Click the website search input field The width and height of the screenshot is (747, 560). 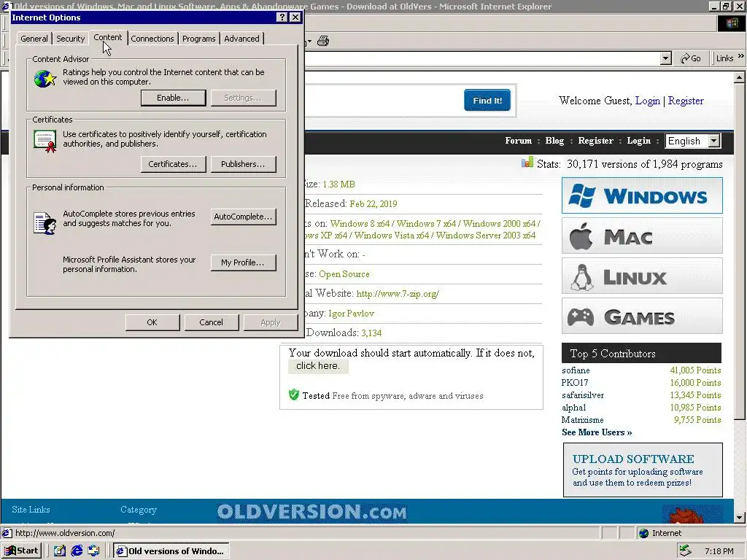point(382,100)
